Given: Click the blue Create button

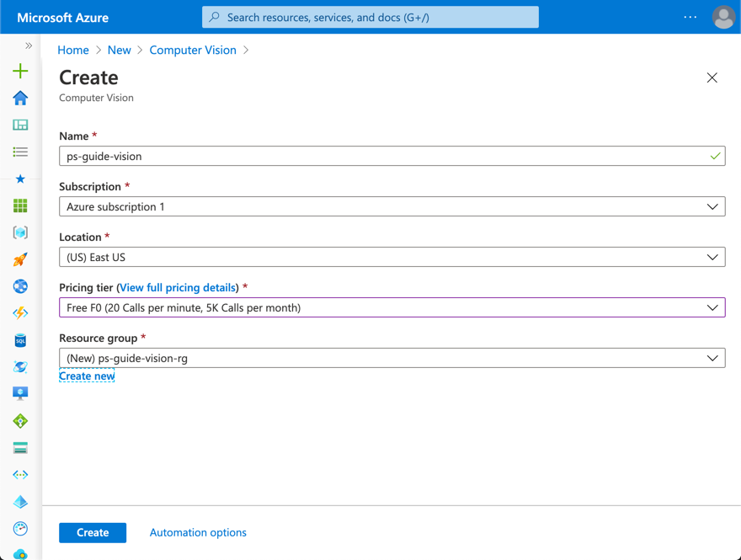Looking at the screenshot, I should click(x=93, y=532).
